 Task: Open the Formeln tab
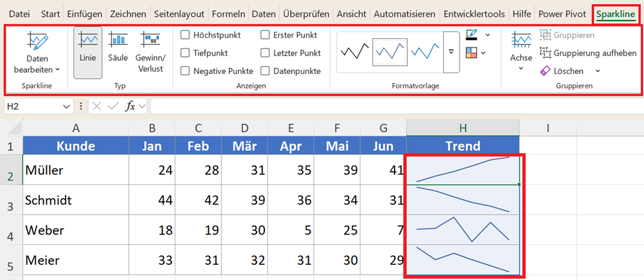(x=229, y=14)
